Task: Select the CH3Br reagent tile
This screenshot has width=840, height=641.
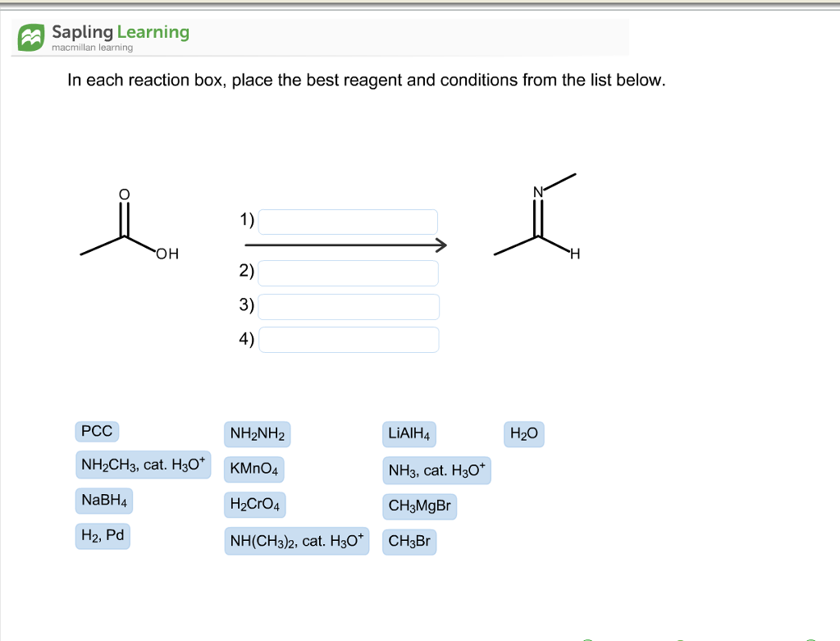Action: (409, 541)
